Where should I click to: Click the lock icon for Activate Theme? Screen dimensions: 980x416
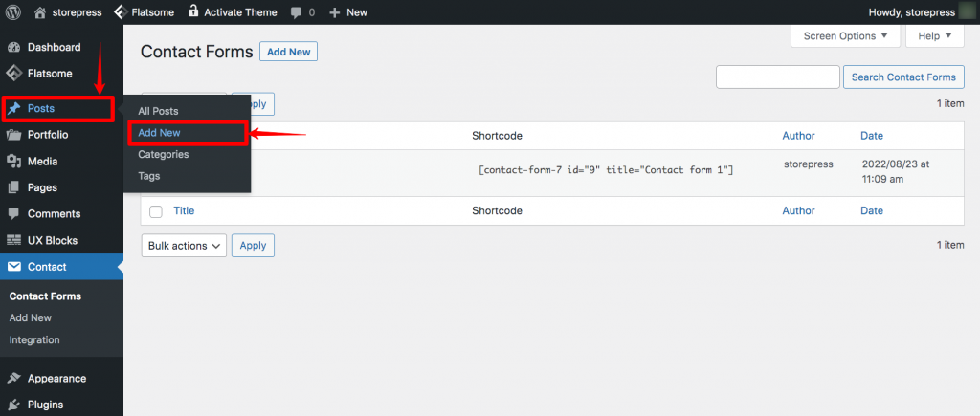pos(193,11)
